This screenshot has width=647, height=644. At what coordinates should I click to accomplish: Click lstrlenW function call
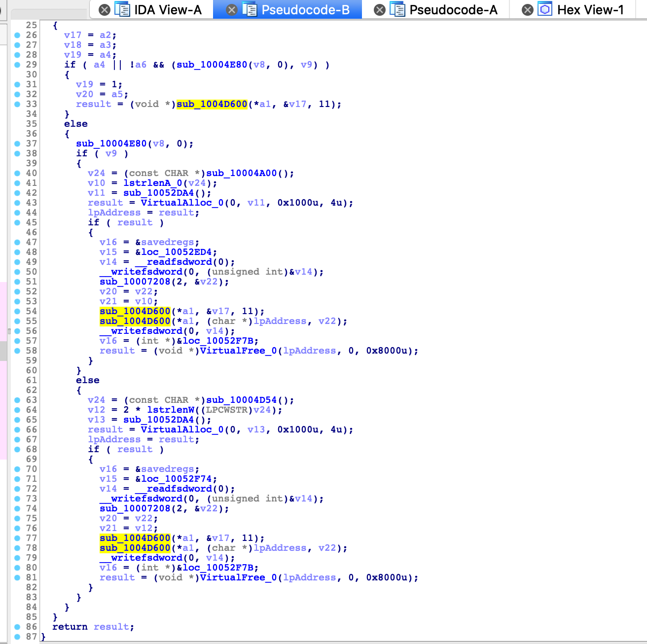(171, 410)
